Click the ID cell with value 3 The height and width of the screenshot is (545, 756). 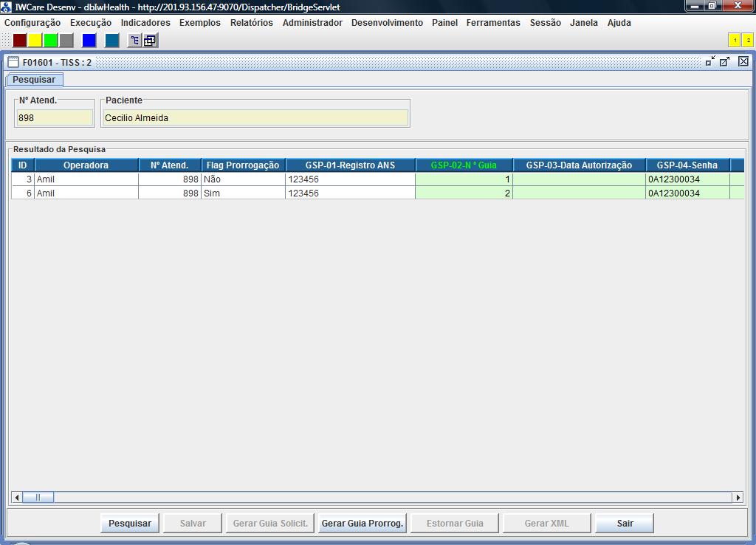pyautogui.click(x=23, y=179)
